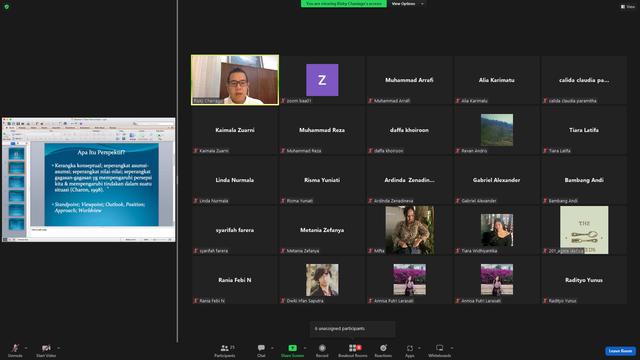Click the '6 unassigned participants' tooltip
This screenshot has width=640, height=360.
pos(353,329)
